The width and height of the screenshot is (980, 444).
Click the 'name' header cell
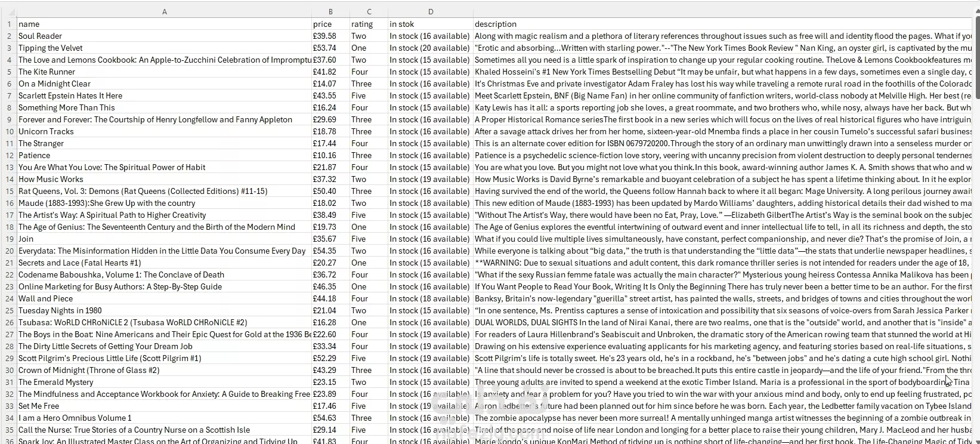pyautogui.click(x=164, y=24)
